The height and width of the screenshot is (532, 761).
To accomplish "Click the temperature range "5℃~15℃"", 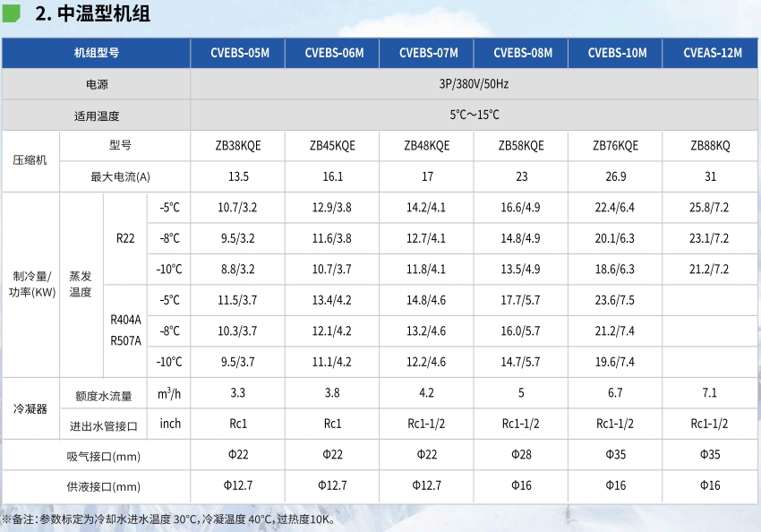I will click(475, 115).
